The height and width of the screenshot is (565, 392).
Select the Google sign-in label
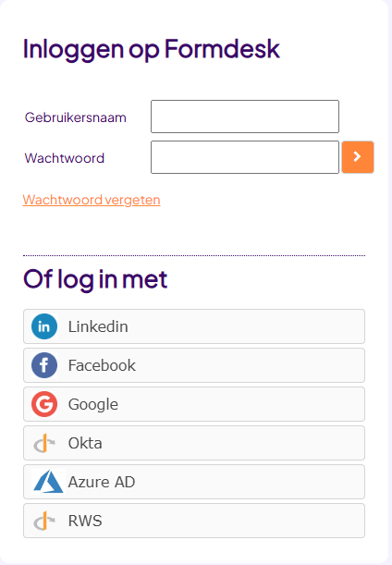point(93,405)
